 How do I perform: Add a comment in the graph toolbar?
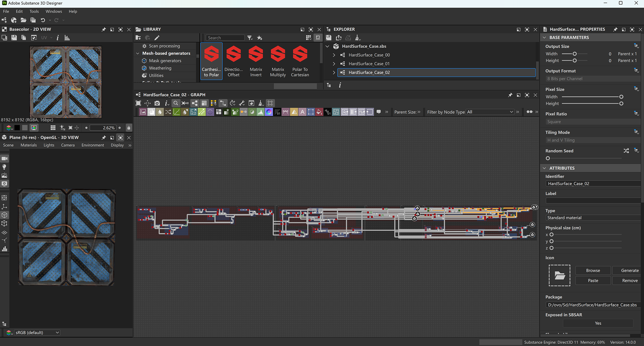coord(379,112)
